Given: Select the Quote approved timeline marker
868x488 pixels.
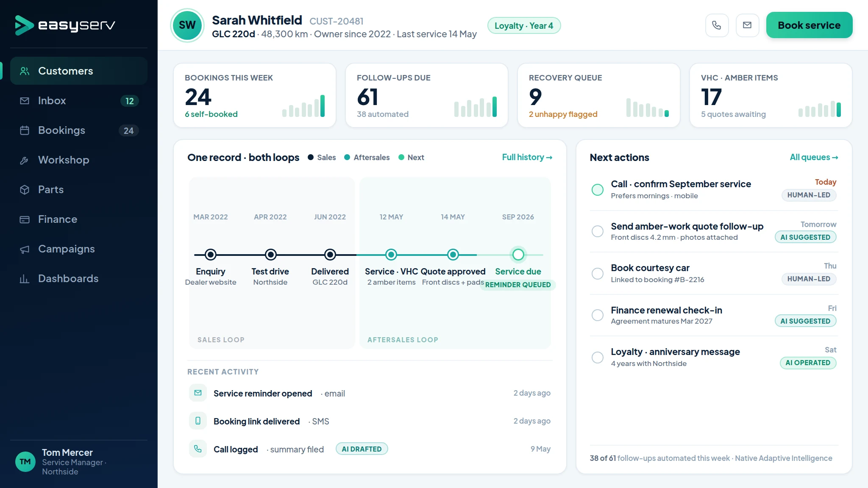Looking at the screenshot, I should pyautogui.click(x=453, y=255).
